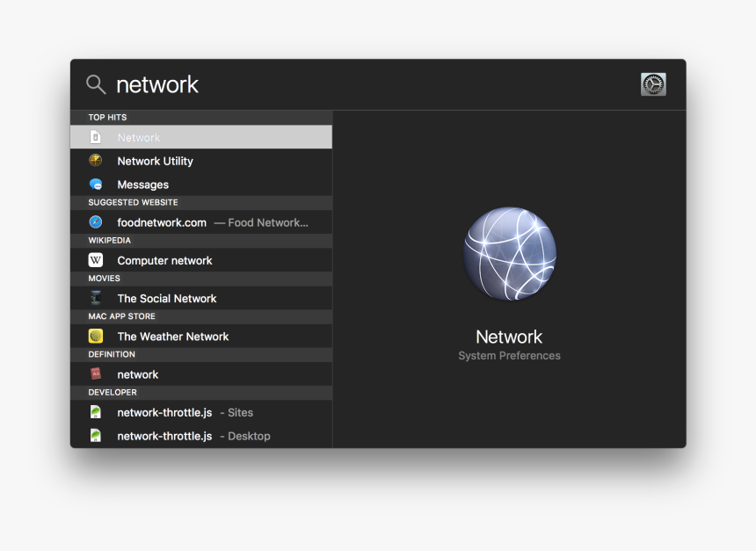
Task: Click 'System Preferences' subtitle in preview
Action: pos(509,356)
